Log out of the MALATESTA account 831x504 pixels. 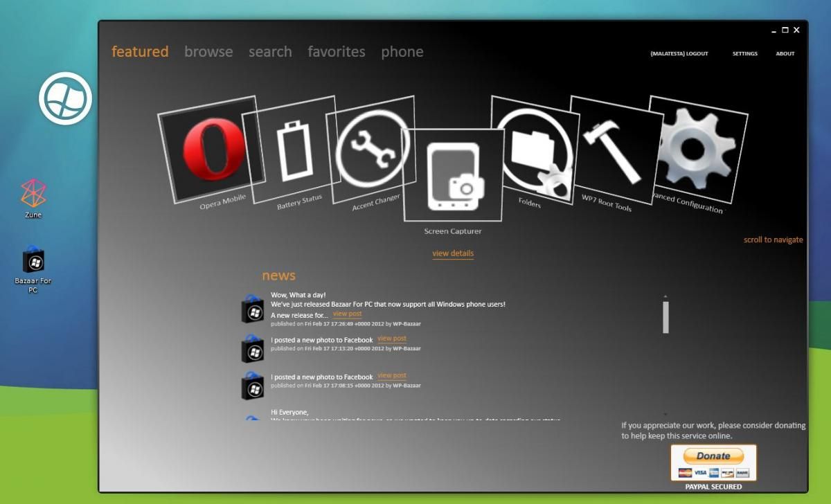point(679,53)
